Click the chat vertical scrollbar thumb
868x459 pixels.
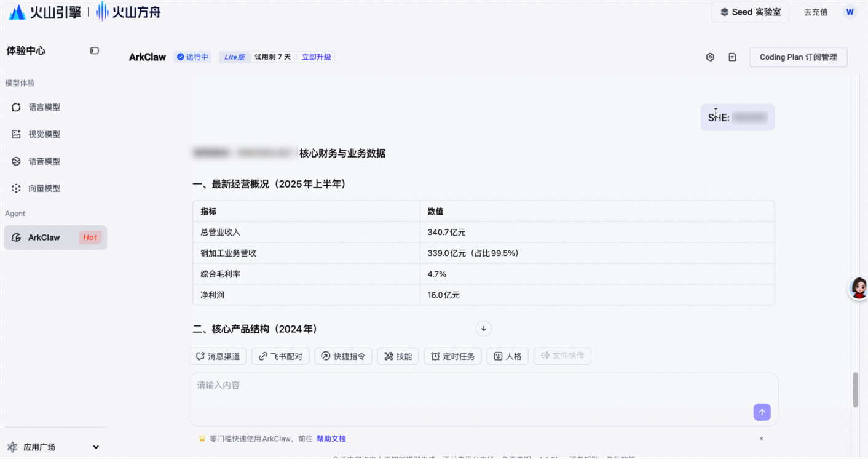point(855,389)
